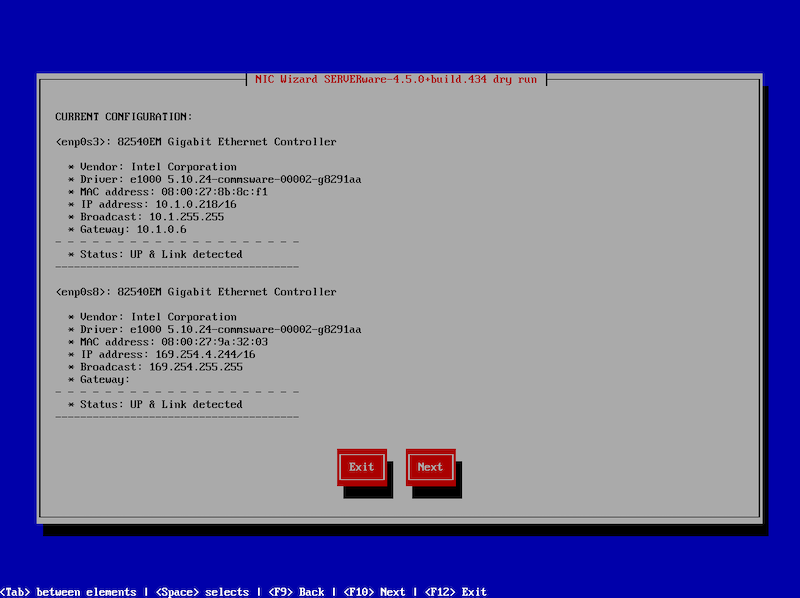Click the Next button in the wizard
Viewport: 800px width, 598px height.
click(430, 467)
